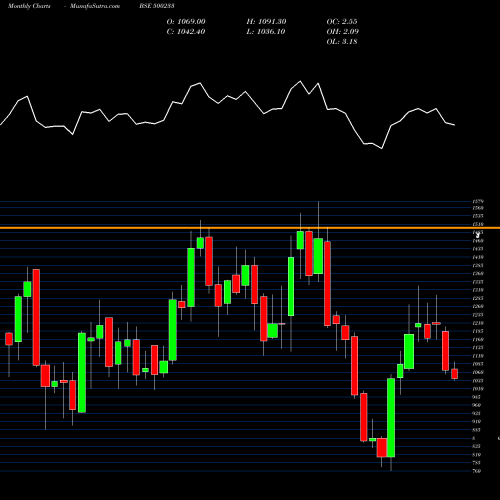Click the 960 price axis label
Image resolution: width=500 pixels, height=500 pixels.
click(477, 405)
